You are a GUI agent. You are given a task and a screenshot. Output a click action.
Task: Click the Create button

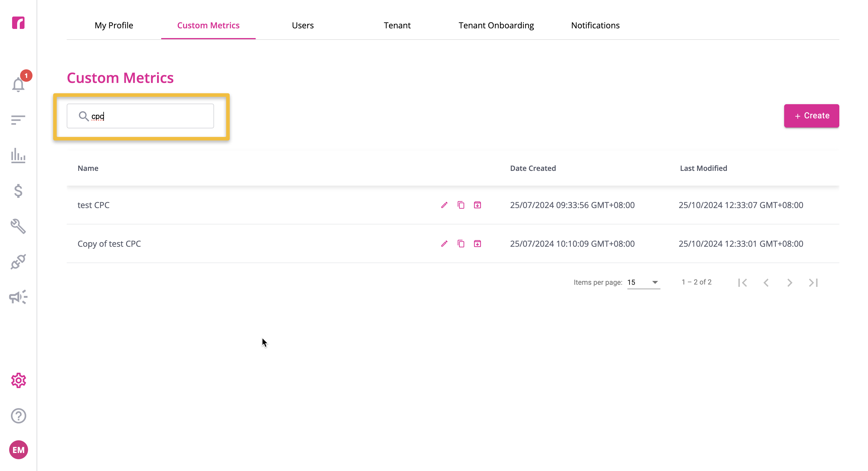[x=811, y=116]
